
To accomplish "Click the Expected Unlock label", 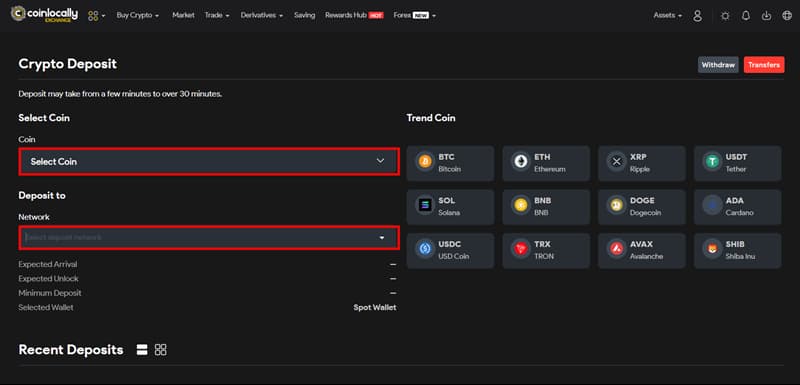I will coord(48,279).
